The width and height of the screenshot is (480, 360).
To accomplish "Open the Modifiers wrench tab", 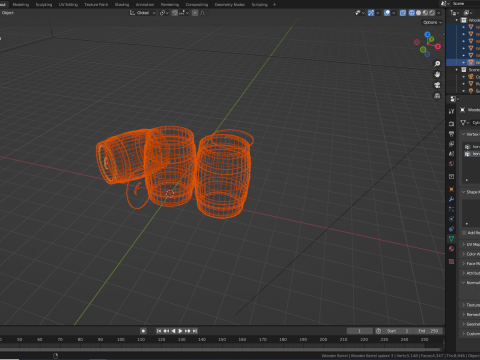I will pyautogui.click(x=451, y=199).
